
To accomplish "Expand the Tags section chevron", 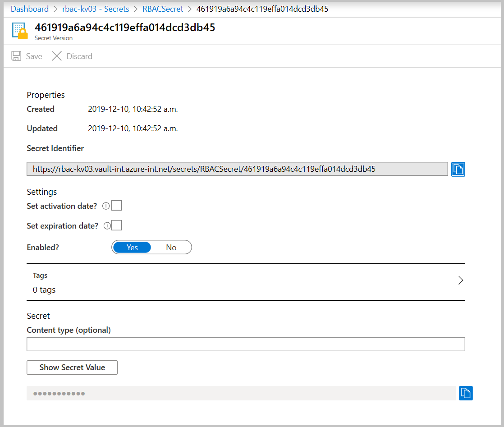I will pos(461,280).
